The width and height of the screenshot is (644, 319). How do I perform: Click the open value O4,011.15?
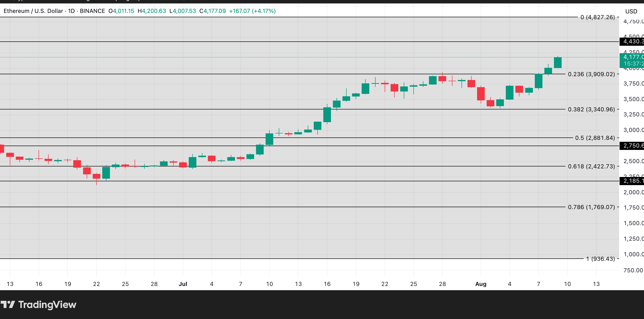(x=121, y=11)
